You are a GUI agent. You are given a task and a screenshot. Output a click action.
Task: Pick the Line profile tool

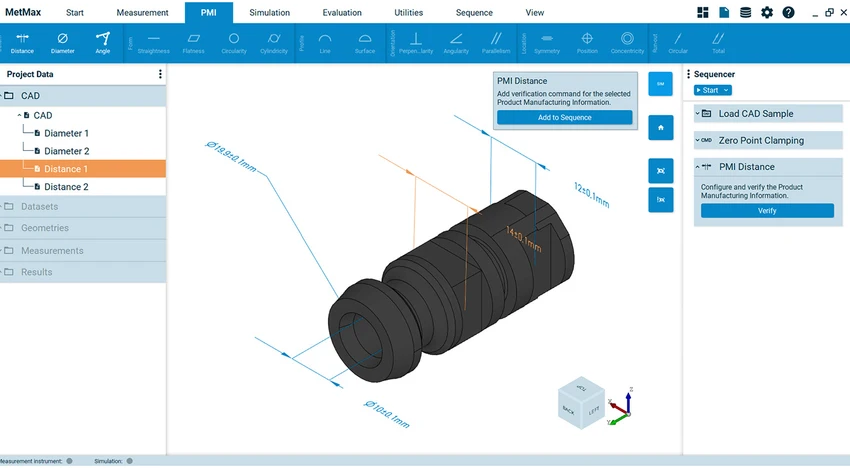coord(325,43)
